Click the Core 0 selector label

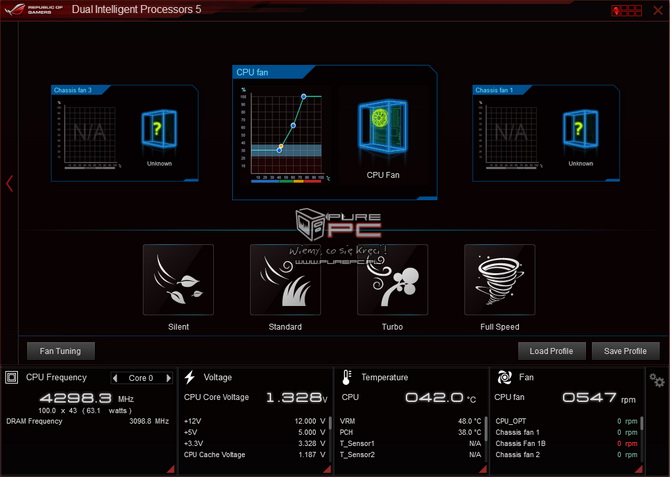[141, 378]
